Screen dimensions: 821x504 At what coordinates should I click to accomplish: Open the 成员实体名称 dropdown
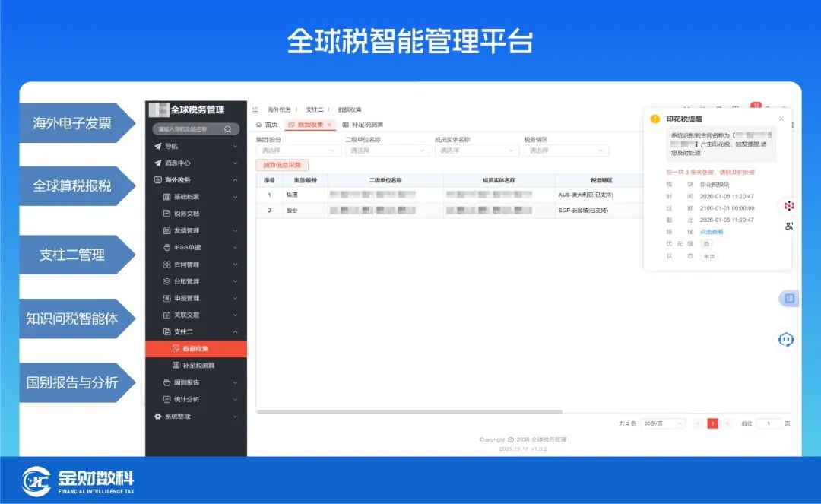477,151
